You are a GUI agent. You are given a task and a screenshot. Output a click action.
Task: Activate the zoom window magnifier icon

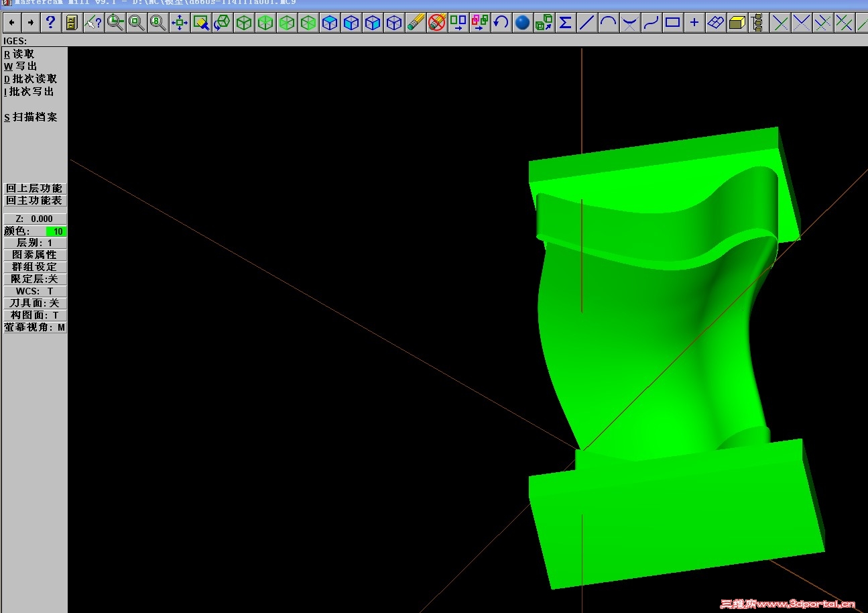115,23
